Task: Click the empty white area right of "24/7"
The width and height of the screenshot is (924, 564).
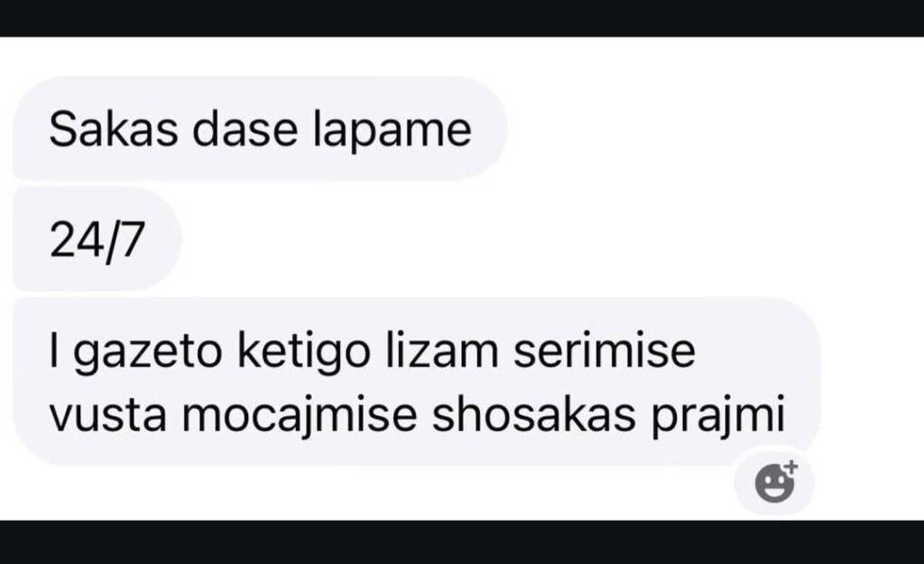Action: point(548,239)
